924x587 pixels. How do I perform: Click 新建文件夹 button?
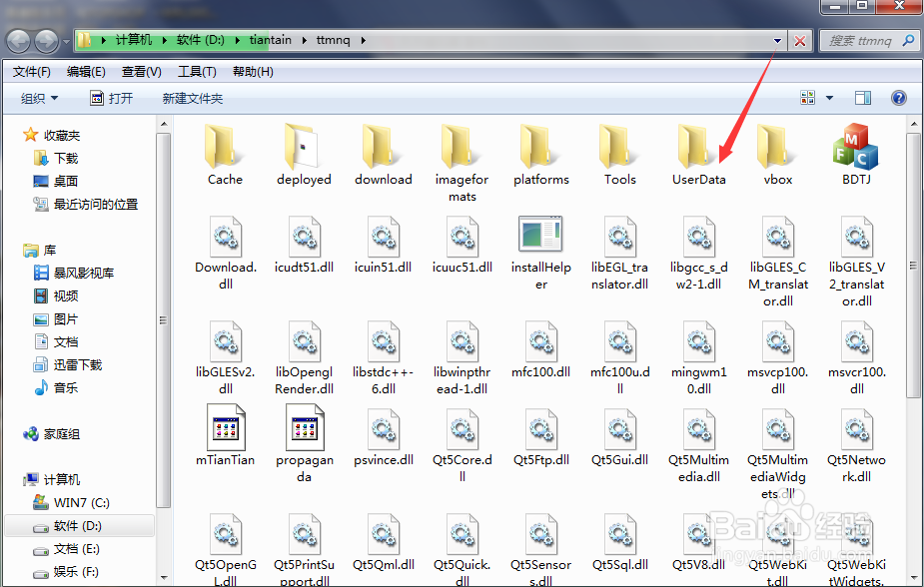pos(193,98)
